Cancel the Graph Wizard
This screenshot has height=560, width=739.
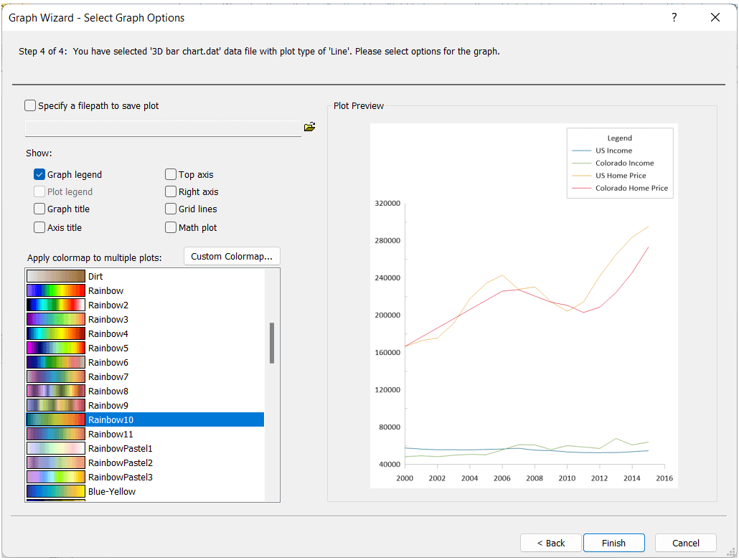click(x=686, y=543)
